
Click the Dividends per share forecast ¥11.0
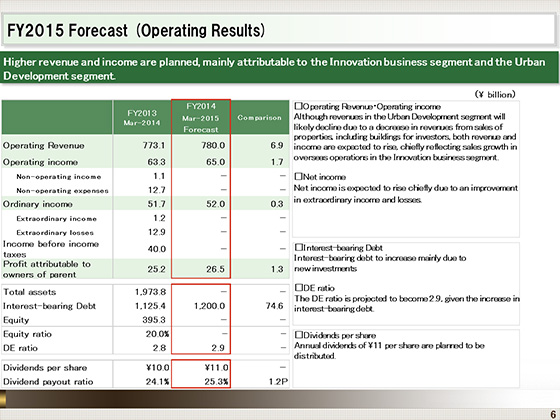coord(217,368)
